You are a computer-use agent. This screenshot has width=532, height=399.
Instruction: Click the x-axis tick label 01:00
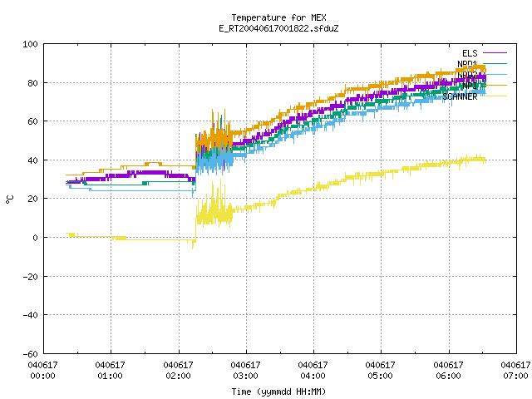tap(110, 376)
